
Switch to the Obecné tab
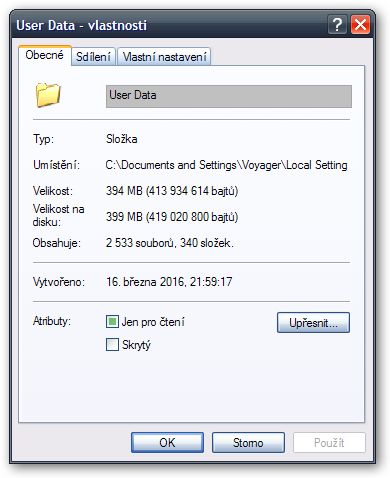coord(45,55)
